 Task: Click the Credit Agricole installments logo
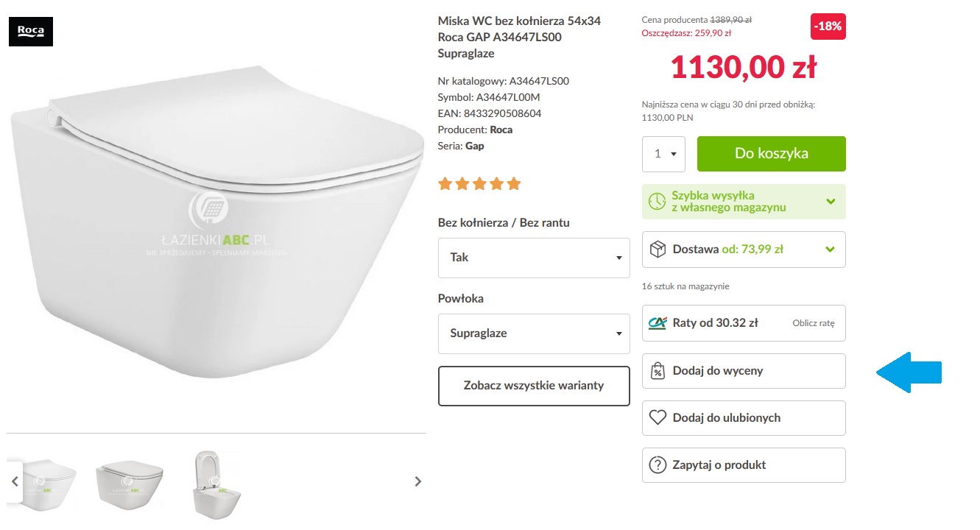(658, 323)
